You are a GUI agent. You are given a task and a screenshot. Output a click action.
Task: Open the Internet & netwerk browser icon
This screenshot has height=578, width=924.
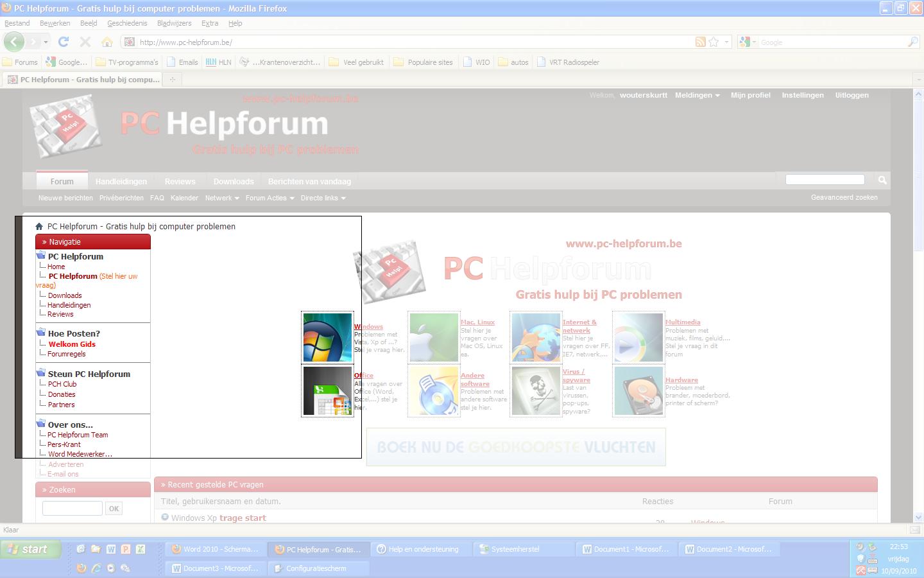click(536, 337)
